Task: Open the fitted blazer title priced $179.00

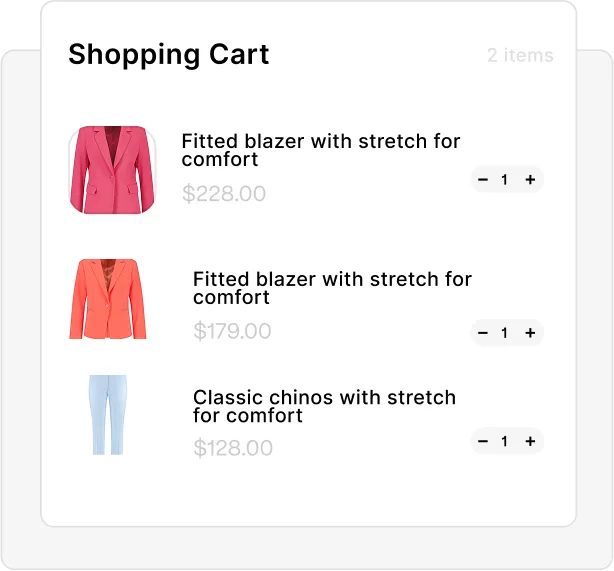Action: [332, 288]
